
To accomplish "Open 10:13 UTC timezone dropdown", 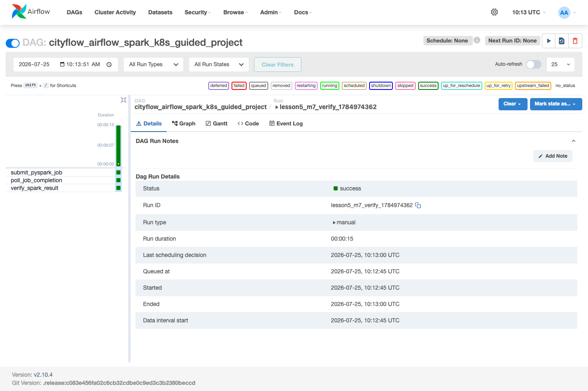I will pos(529,12).
